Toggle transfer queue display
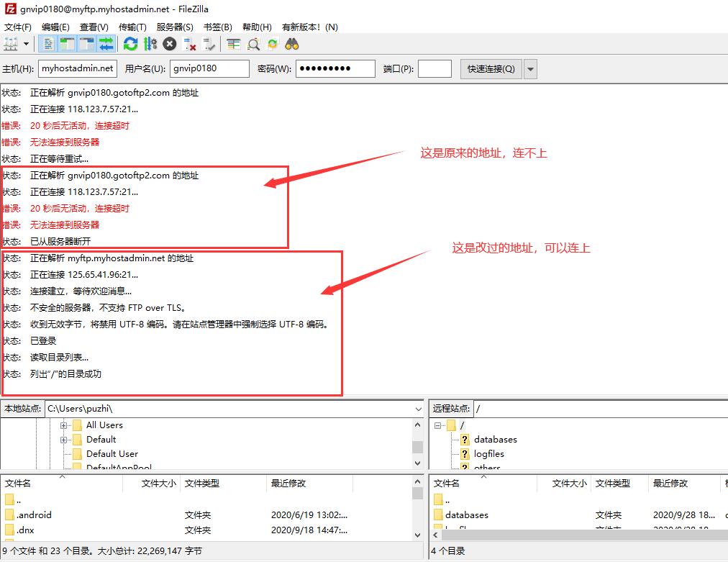The height and width of the screenshot is (562, 728). [x=106, y=44]
